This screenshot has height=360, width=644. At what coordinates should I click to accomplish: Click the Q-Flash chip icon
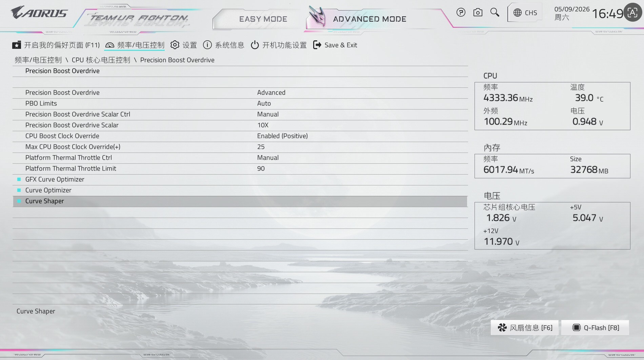pos(576,327)
